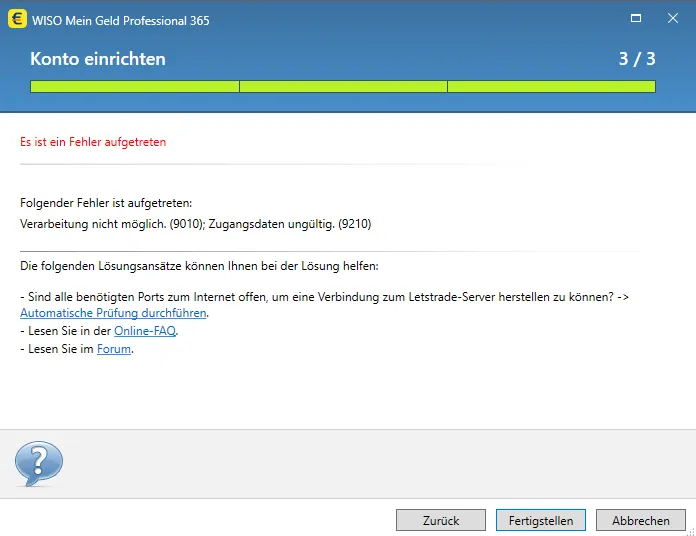
Task: Click the middle progress bar segment
Action: [343, 87]
